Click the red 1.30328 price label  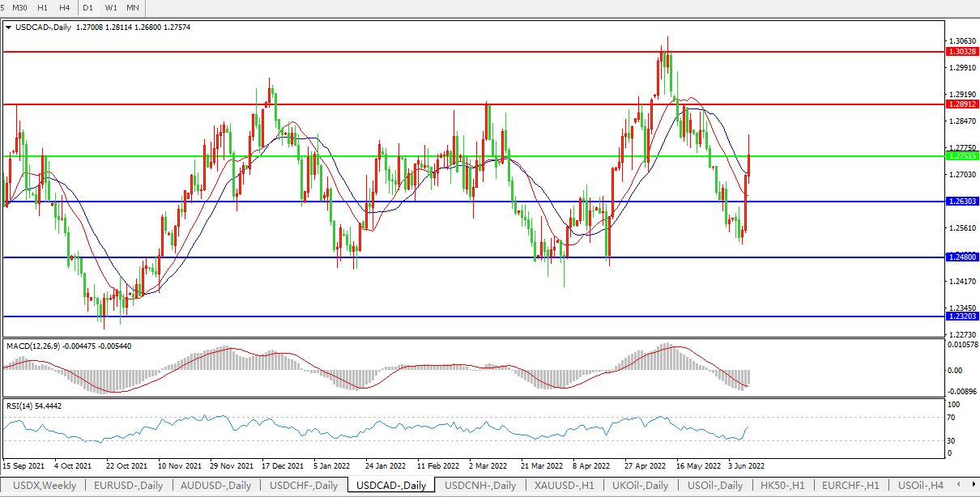click(961, 51)
